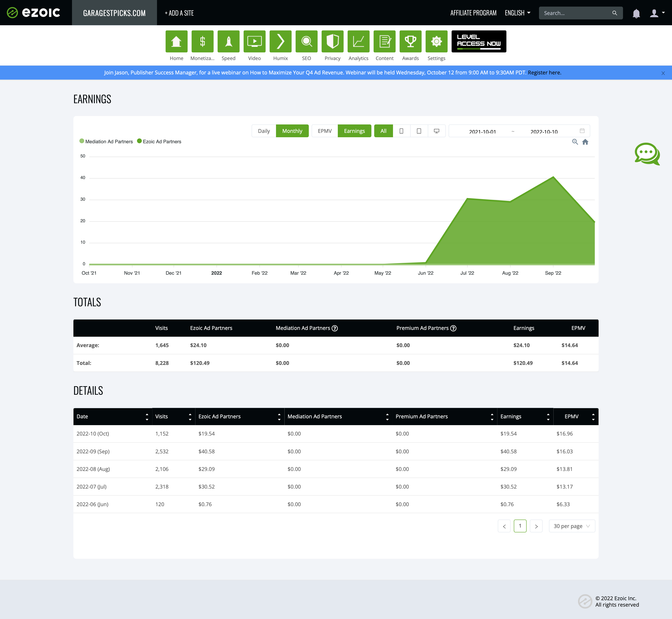This screenshot has height=619, width=672.
Task: Open the live chat bubble
Action: (x=647, y=154)
